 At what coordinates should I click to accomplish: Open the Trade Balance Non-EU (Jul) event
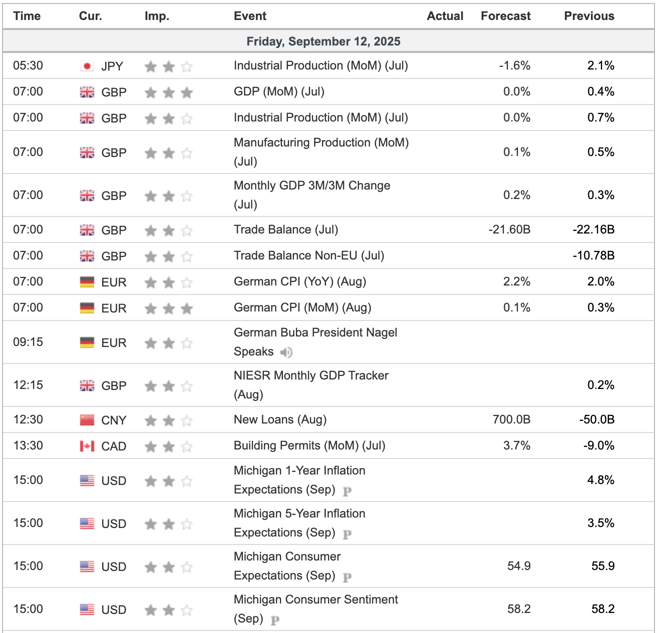[309, 256]
